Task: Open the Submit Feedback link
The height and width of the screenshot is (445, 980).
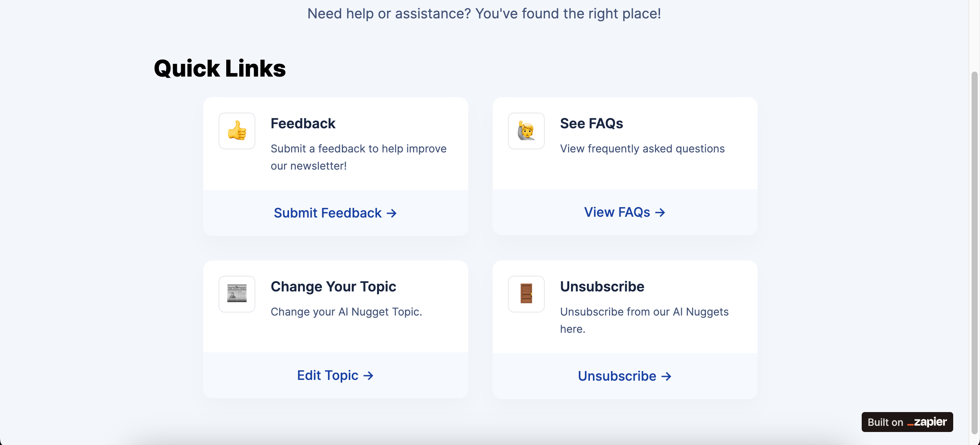Action: [x=335, y=213]
